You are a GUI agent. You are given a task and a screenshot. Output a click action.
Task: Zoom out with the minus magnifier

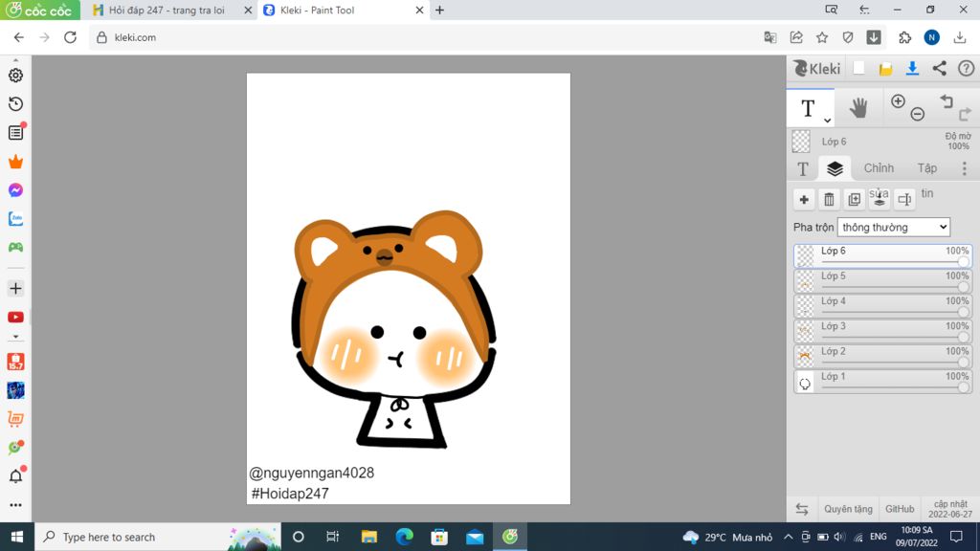918,114
